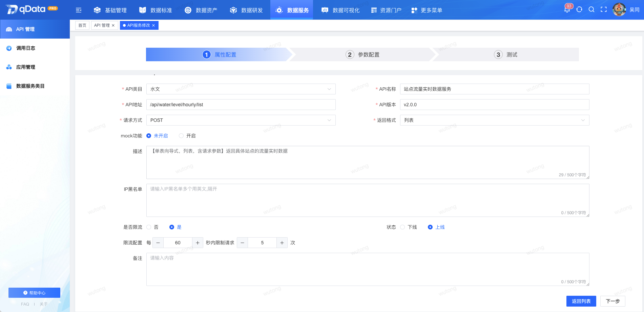This screenshot has width=644, height=312.
Task: Focus the API地址 input field
Action: coord(241,105)
